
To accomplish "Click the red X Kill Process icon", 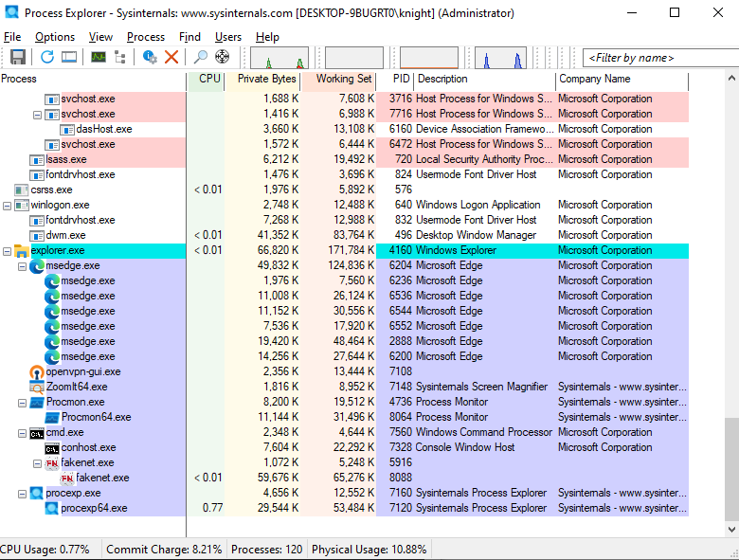I will click(x=171, y=57).
